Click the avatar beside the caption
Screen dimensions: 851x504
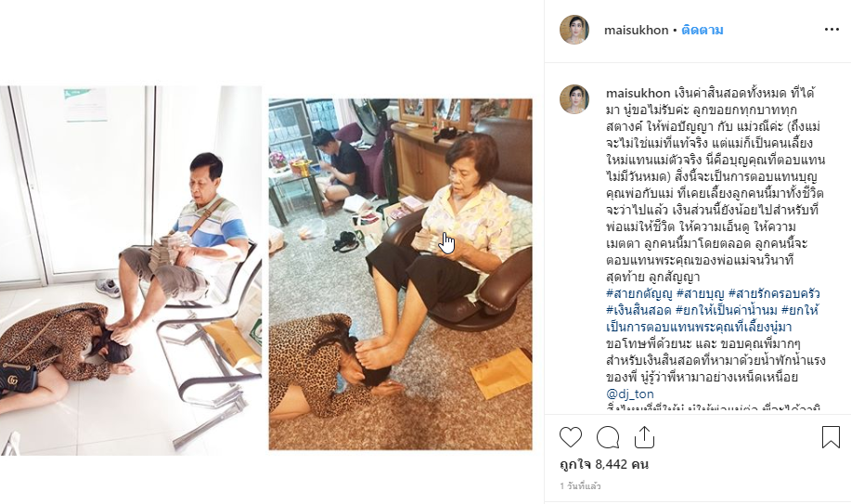coord(574,98)
